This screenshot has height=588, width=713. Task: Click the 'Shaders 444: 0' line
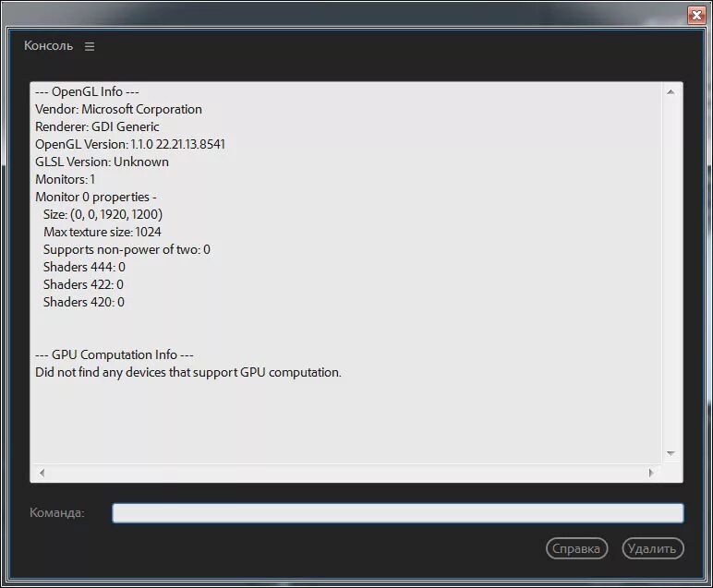click(x=84, y=267)
